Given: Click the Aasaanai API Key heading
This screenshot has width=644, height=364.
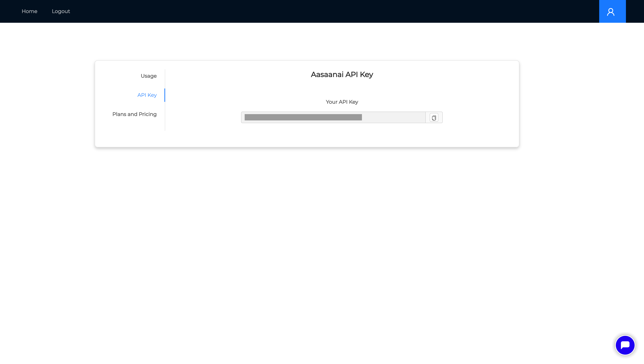Looking at the screenshot, I should pos(342,75).
